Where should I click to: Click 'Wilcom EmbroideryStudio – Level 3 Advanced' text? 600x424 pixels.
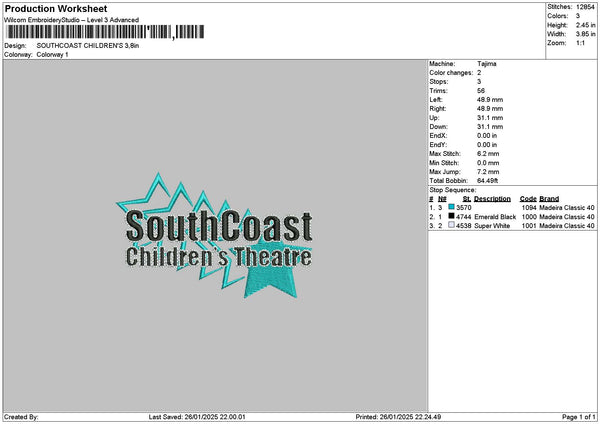click(x=72, y=20)
